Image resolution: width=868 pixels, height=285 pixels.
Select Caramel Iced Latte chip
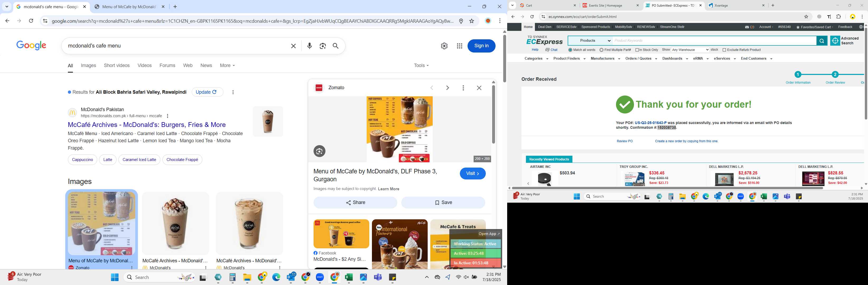tap(139, 160)
